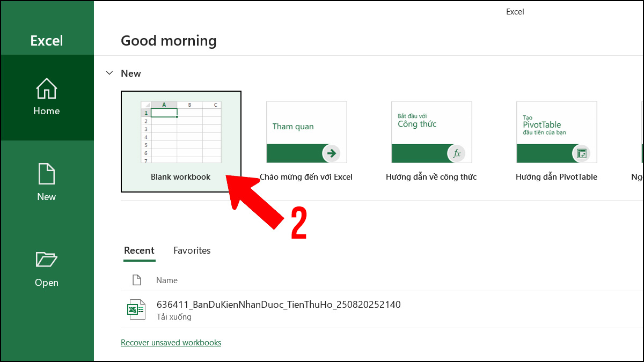Click the file type column icon

(x=136, y=280)
